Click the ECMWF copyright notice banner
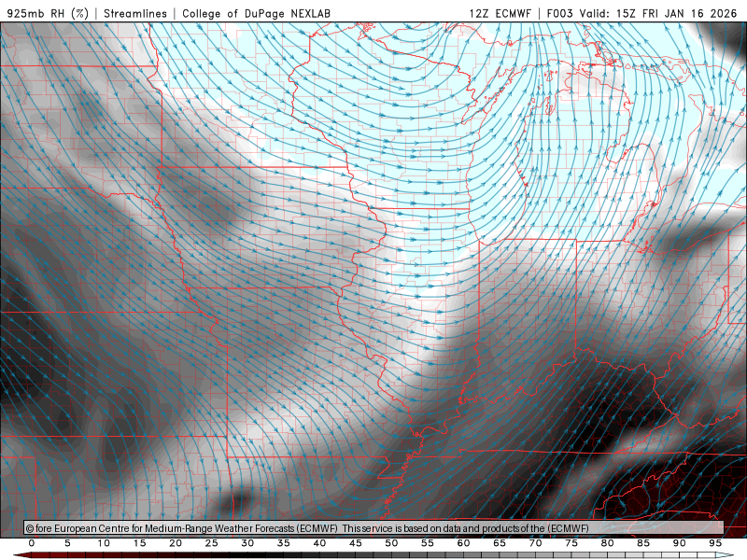 (x=373, y=528)
